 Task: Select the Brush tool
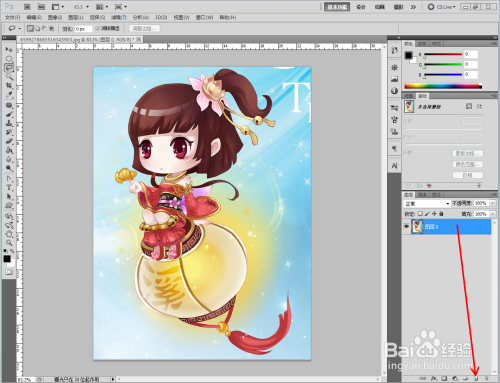coord(9,115)
